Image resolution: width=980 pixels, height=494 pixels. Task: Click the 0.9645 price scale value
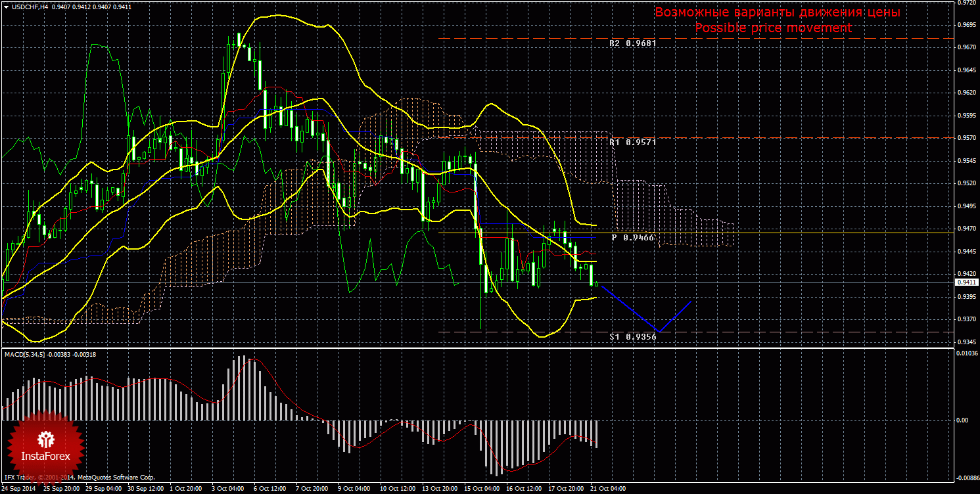pos(966,70)
